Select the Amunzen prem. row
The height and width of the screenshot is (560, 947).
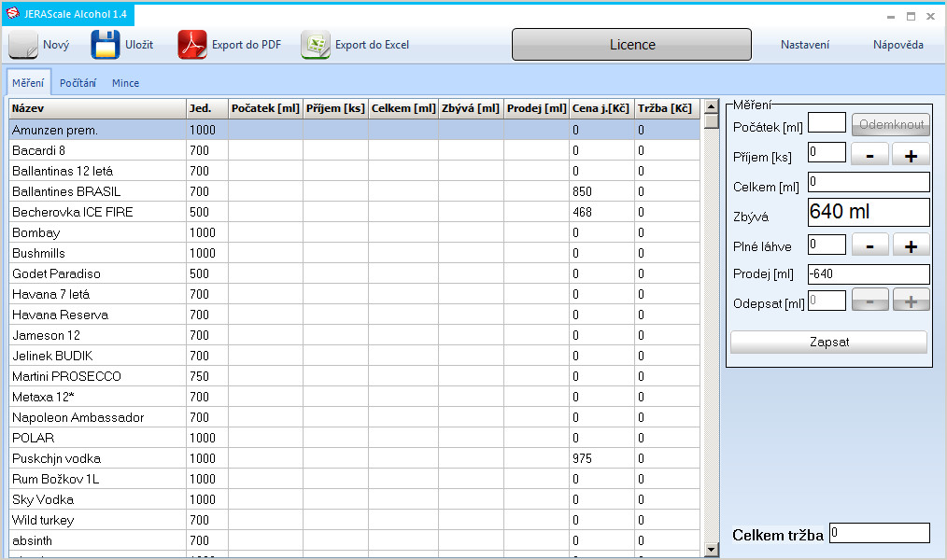355,130
